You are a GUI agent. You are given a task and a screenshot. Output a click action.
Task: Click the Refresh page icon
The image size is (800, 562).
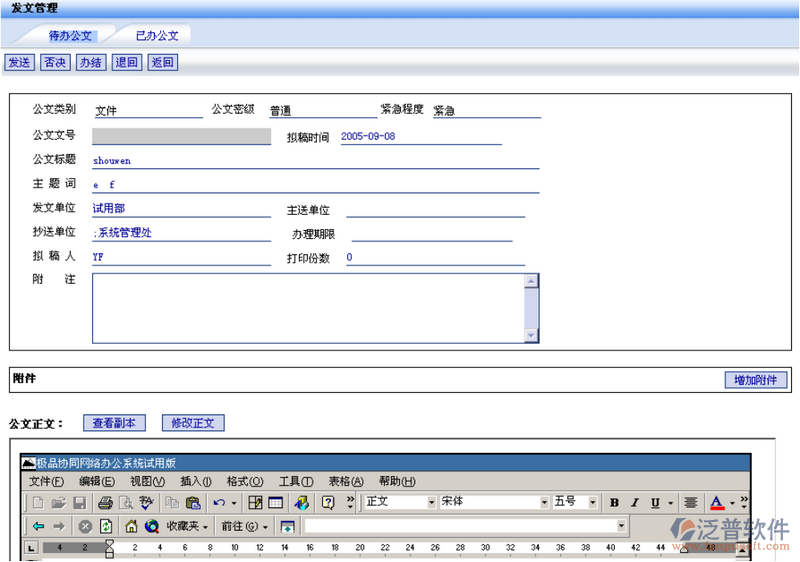click(x=106, y=526)
